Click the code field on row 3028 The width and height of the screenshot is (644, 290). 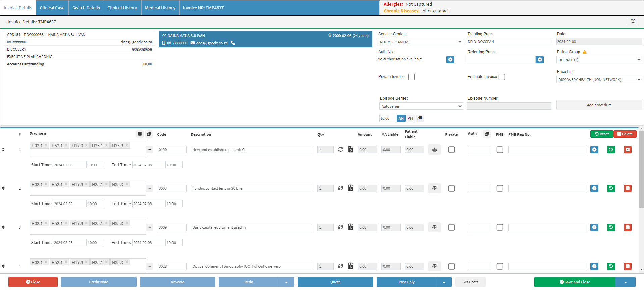point(171,266)
